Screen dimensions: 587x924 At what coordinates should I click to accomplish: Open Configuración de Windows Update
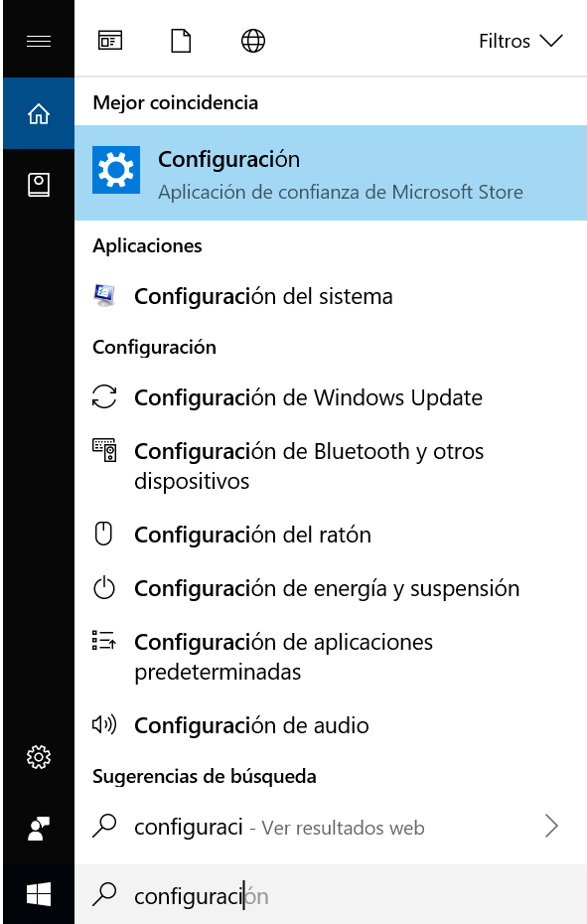(x=307, y=396)
